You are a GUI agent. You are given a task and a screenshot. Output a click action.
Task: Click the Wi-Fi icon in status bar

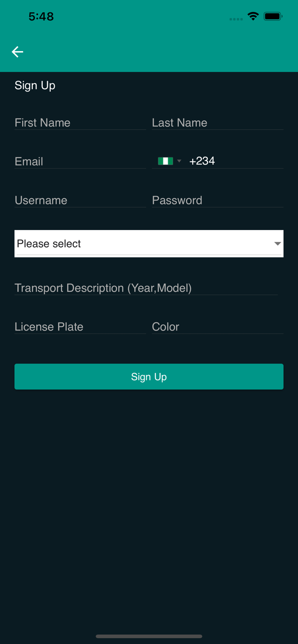click(253, 16)
